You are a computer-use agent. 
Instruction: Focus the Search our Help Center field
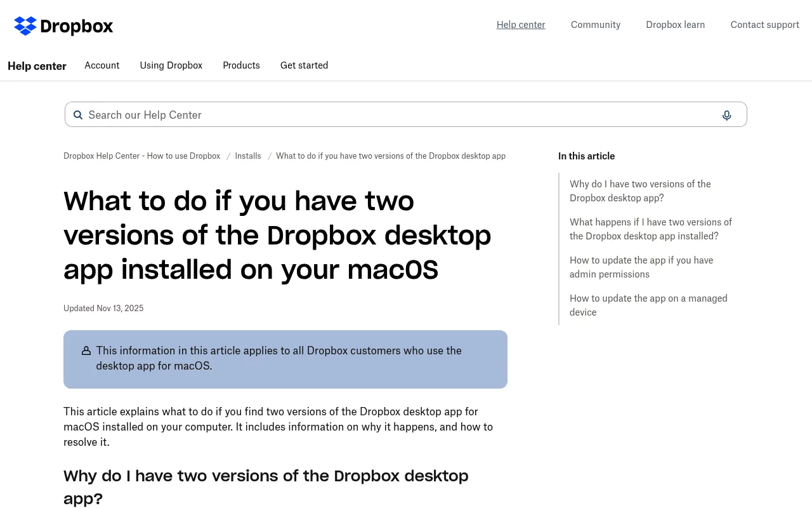(406, 114)
